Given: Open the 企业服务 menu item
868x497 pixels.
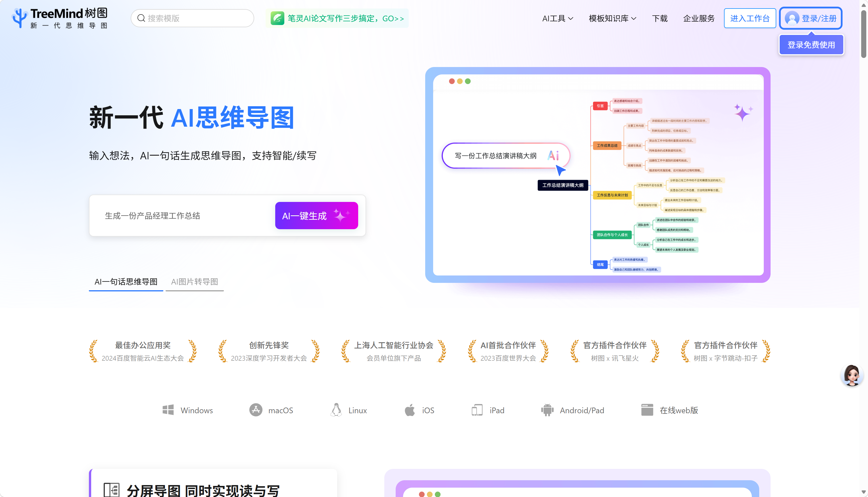Looking at the screenshot, I should (699, 18).
